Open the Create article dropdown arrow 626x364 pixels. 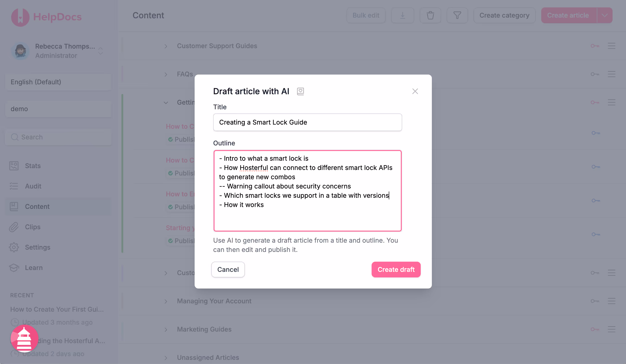tap(604, 15)
